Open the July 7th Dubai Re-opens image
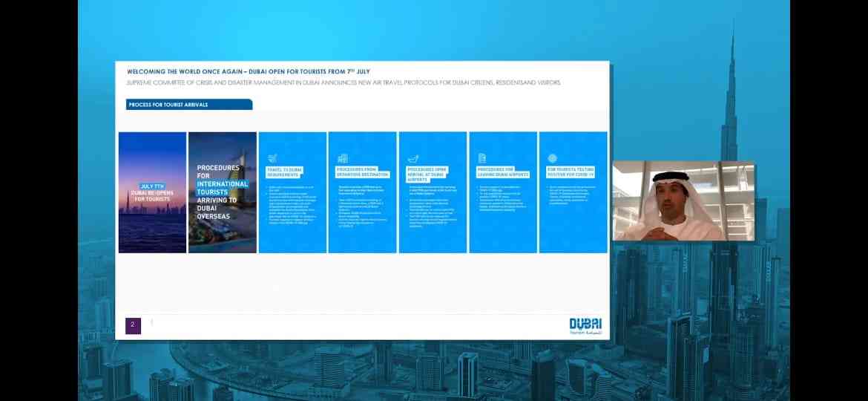868x401 pixels. coord(152,192)
